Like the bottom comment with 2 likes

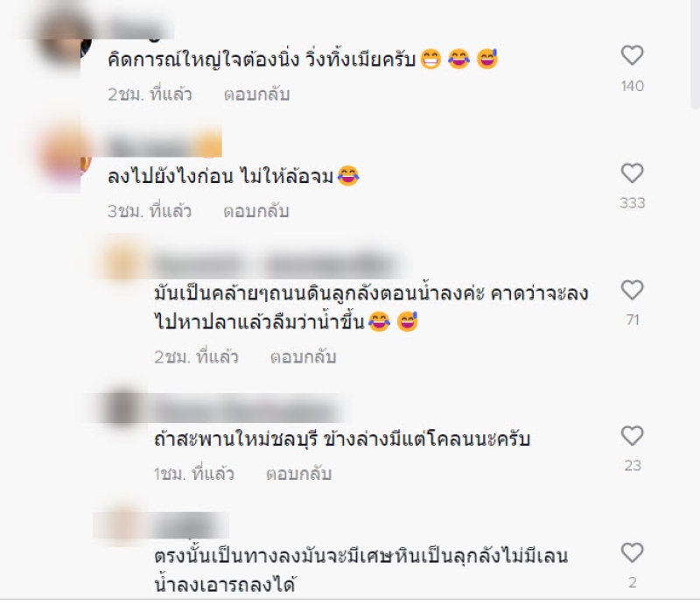point(632,552)
